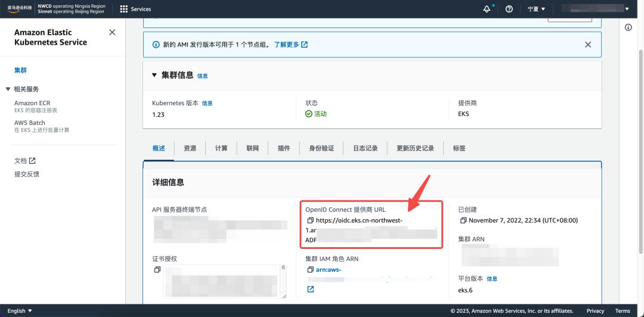This screenshot has height=317, width=644.
Task: Open 信息 link beside 平台版本
Action: (x=491, y=279)
